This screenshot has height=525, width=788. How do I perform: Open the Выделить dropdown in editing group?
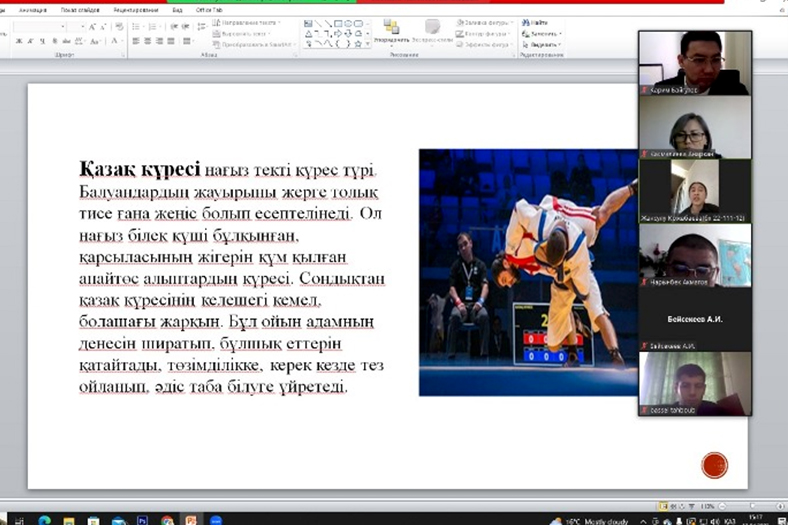pyautogui.click(x=545, y=45)
